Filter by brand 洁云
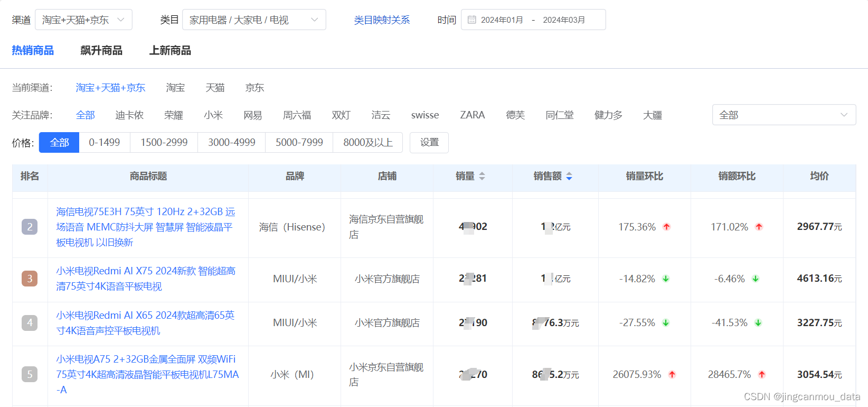 coord(381,115)
